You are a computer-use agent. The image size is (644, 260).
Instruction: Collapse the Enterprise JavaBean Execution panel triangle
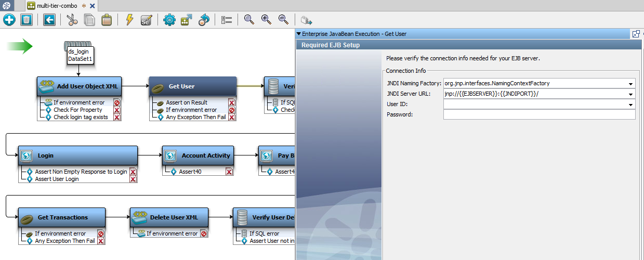tap(299, 34)
